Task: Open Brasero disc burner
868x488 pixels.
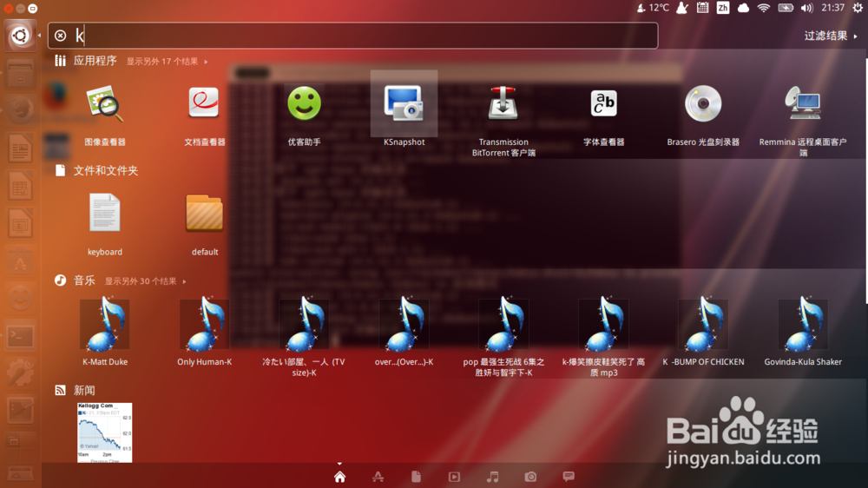Action: 703,104
